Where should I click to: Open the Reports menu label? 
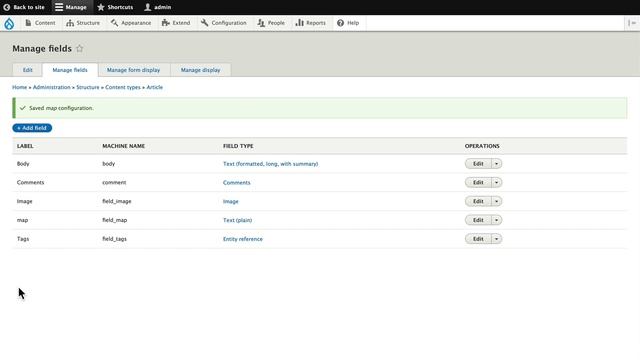[316, 23]
